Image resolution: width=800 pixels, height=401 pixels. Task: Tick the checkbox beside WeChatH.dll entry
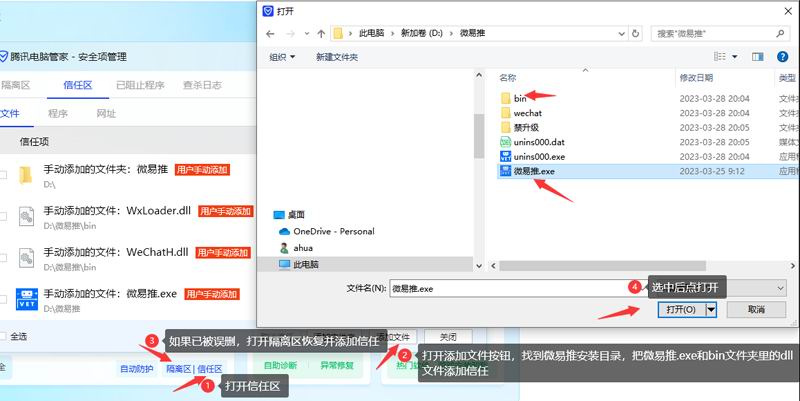pyautogui.click(x=3, y=257)
